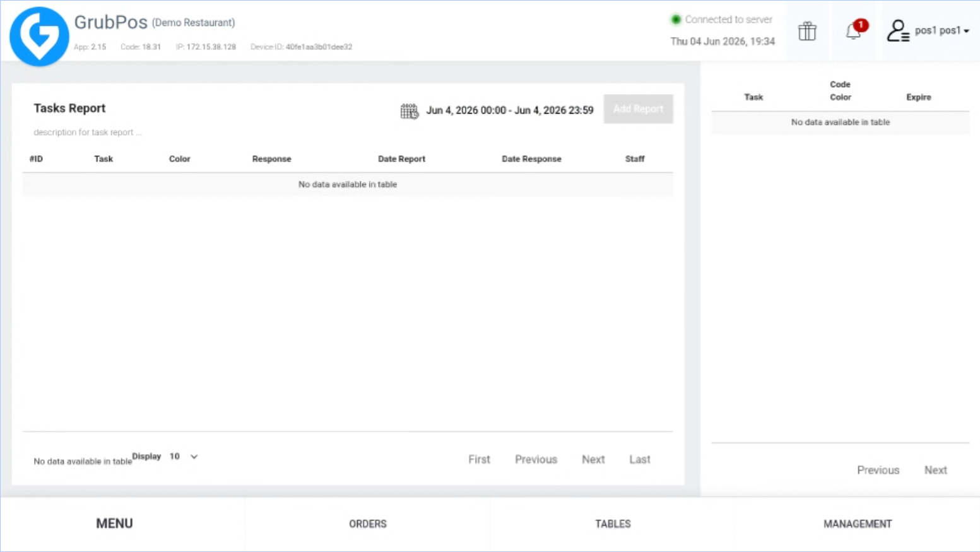Open the notifications bell icon
The height and width of the screenshot is (552, 980).
854,30
